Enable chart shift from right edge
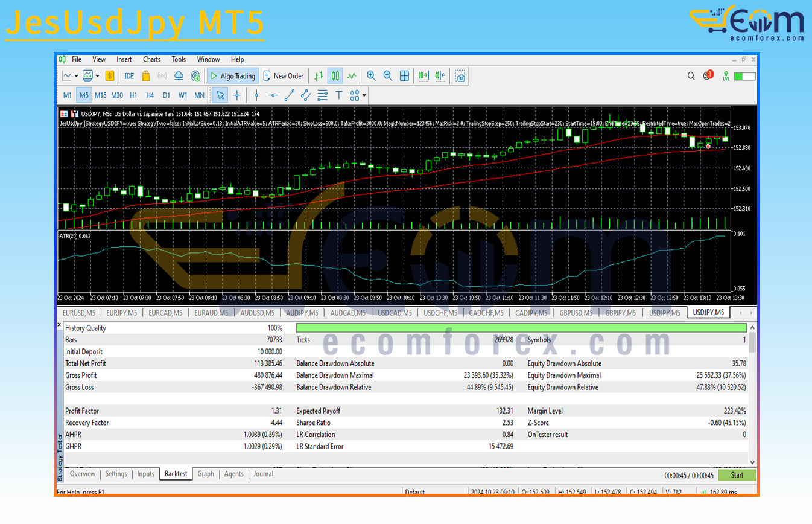This screenshot has height=524, width=812. [440, 76]
